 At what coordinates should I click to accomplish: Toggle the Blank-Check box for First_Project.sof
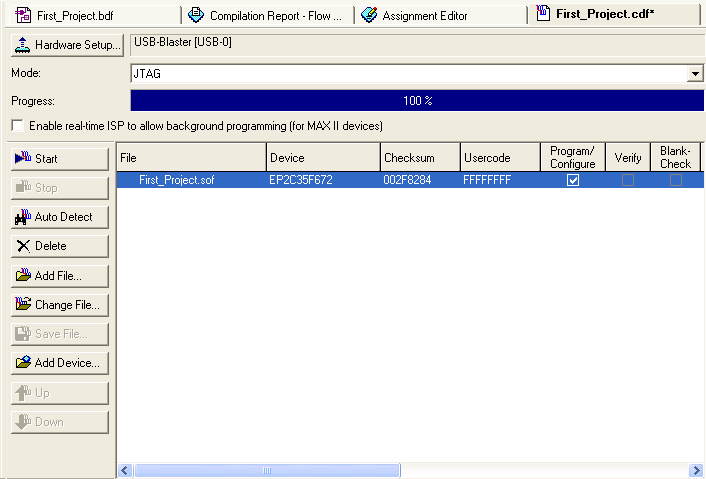click(676, 180)
